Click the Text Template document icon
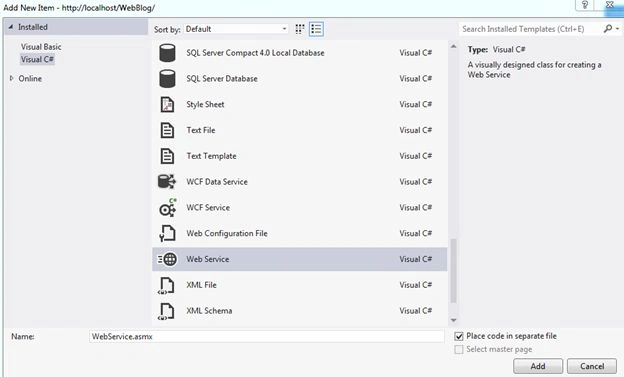624x377 pixels. [167, 156]
